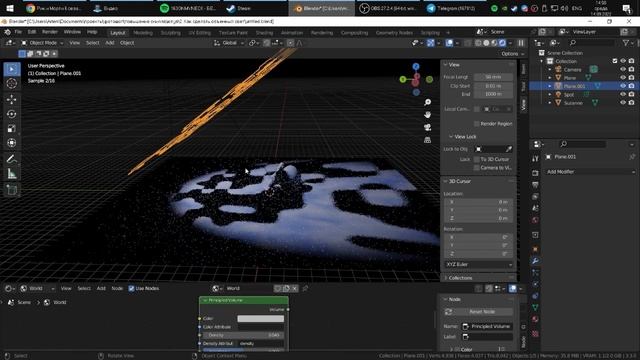Hide the Suzanne object with eye icon

point(623,103)
